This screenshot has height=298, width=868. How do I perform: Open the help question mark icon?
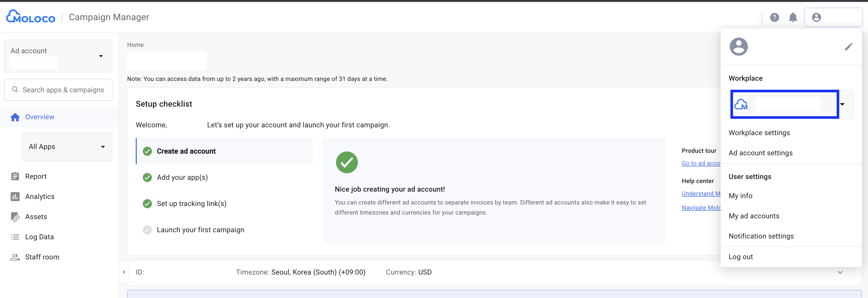774,17
